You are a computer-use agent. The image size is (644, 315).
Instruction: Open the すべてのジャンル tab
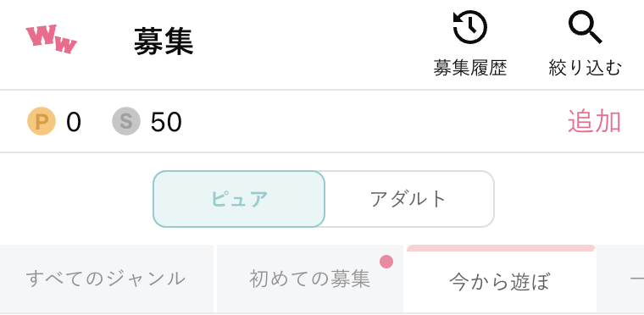[x=106, y=279]
